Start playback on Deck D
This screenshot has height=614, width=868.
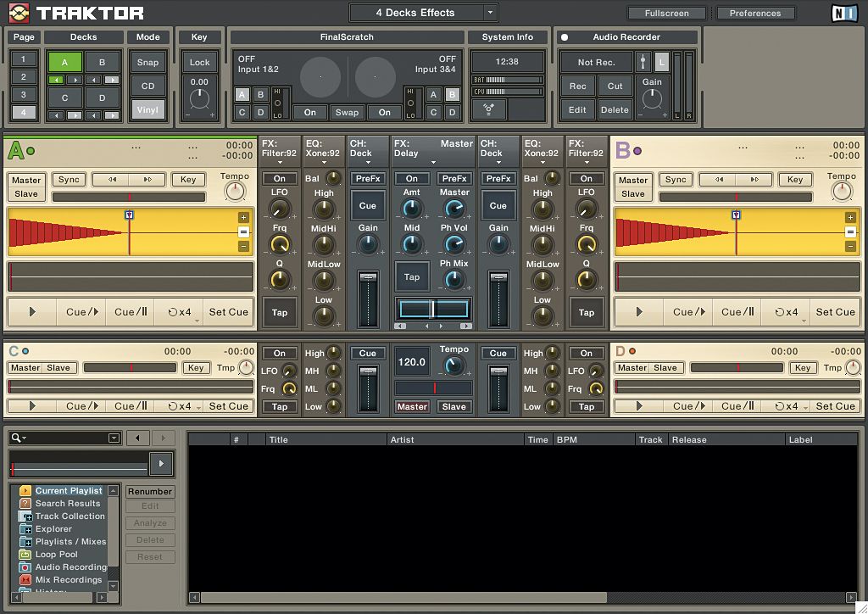[639, 406]
